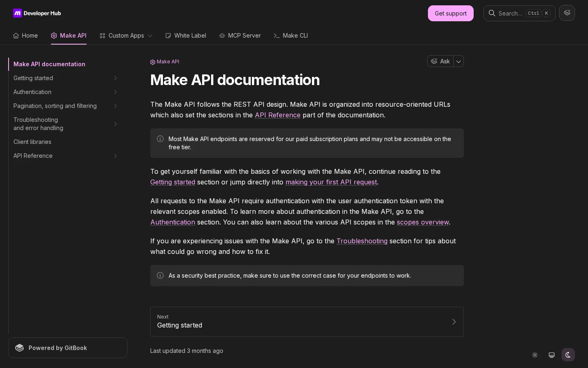Expand API Reference sidebar section
The image size is (588, 368).
[x=116, y=156]
